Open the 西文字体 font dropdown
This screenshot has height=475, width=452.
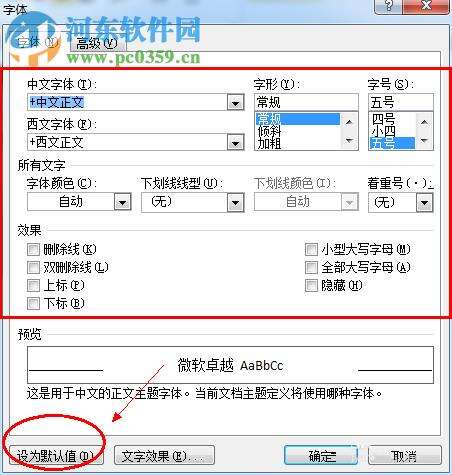pos(235,142)
